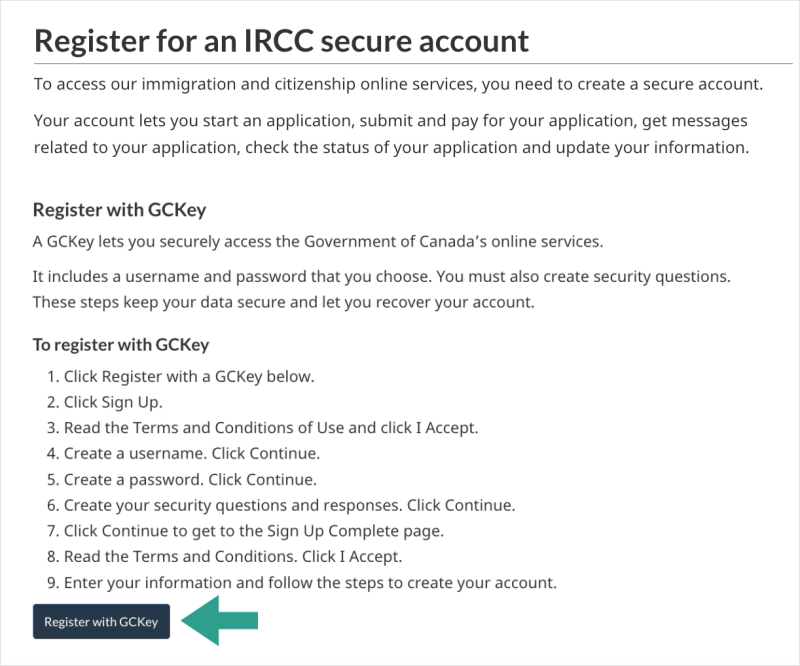Image resolution: width=800 pixels, height=666 pixels.
Task: Click the paragraph about username and password
Action: tap(382, 289)
